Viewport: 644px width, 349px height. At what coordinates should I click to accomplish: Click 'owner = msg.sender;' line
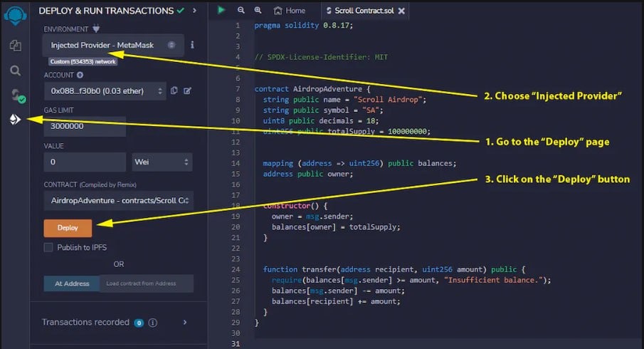[x=312, y=217]
